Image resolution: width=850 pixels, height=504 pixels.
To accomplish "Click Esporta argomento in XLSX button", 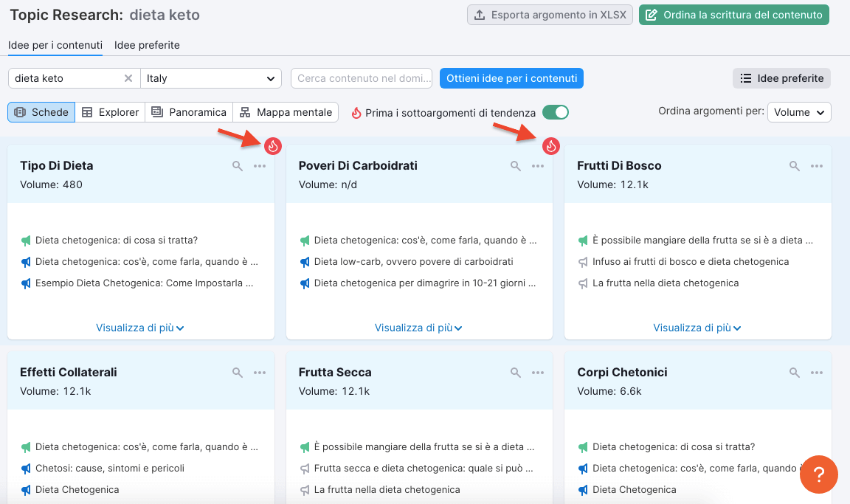I will [x=550, y=15].
